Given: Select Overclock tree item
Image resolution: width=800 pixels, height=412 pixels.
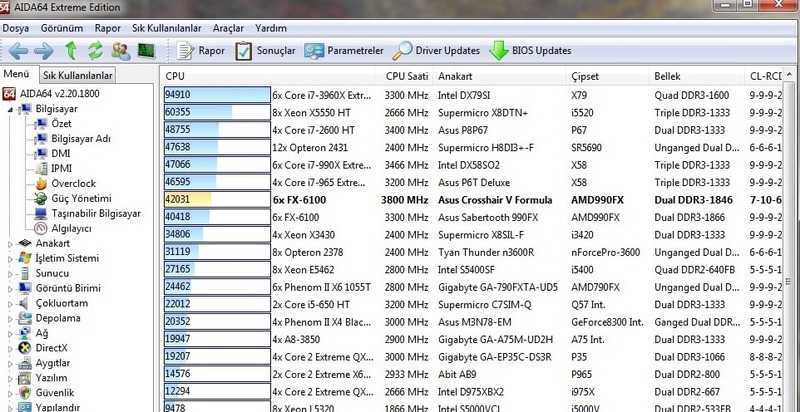Looking at the screenshot, I should click(x=73, y=183).
